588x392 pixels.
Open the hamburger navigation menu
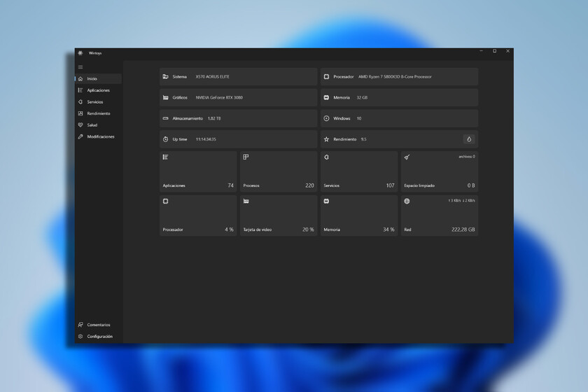point(80,67)
